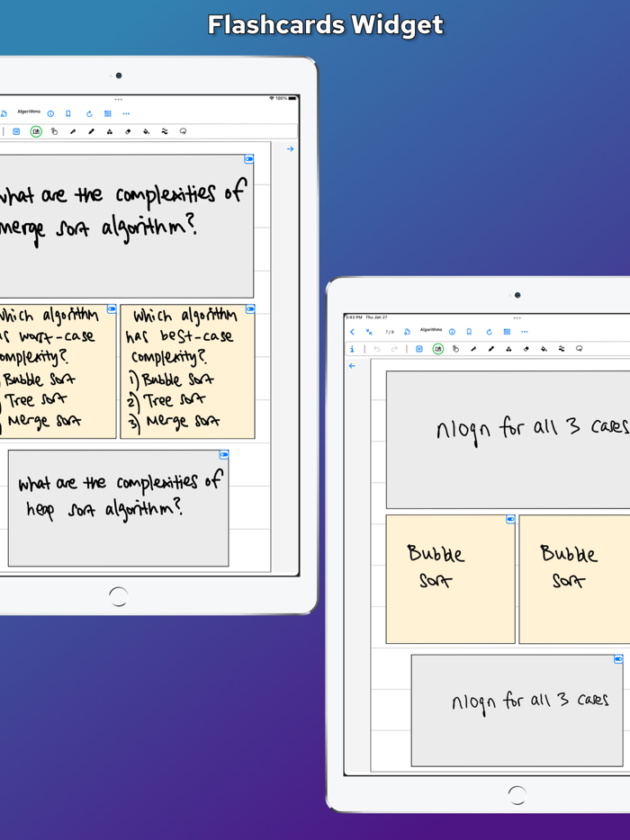The image size is (630, 840).
Task: Tap the heap sort question flashcard
Action: click(x=119, y=508)
